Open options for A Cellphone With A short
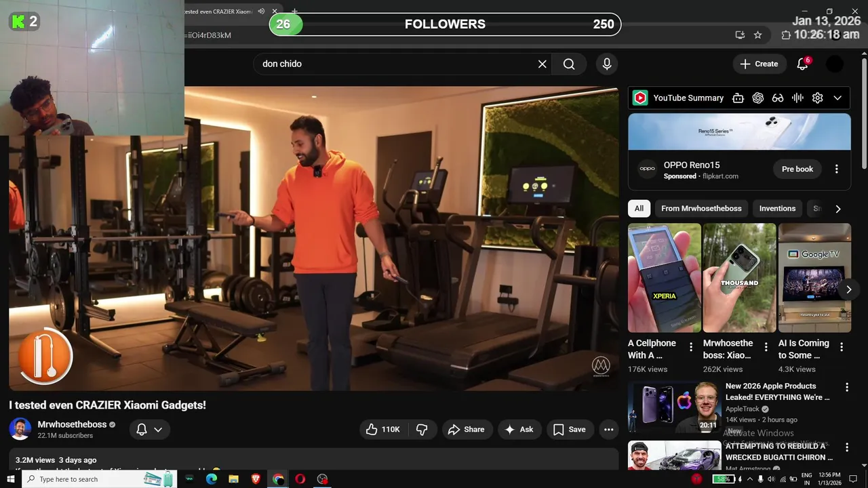868x488 pixels. 691,347
